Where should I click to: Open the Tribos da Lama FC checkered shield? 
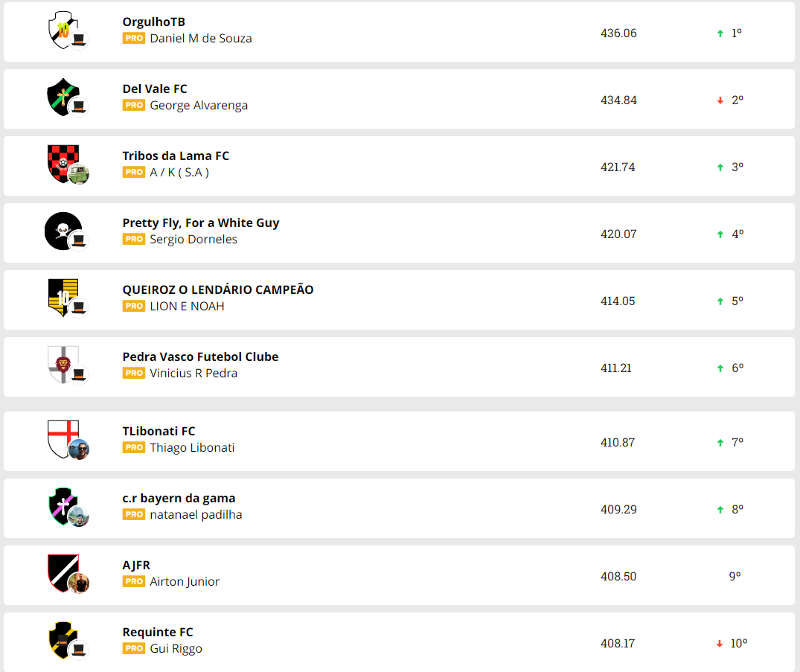63,163
